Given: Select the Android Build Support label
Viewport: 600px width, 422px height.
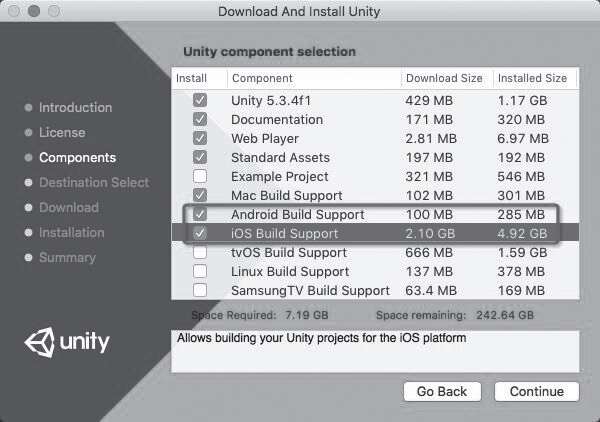Looking at the screenshot, I should (298, 215).
